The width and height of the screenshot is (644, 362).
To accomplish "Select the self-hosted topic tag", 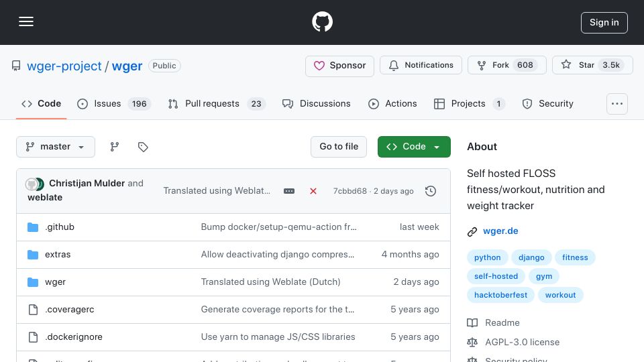I will 496,277.
